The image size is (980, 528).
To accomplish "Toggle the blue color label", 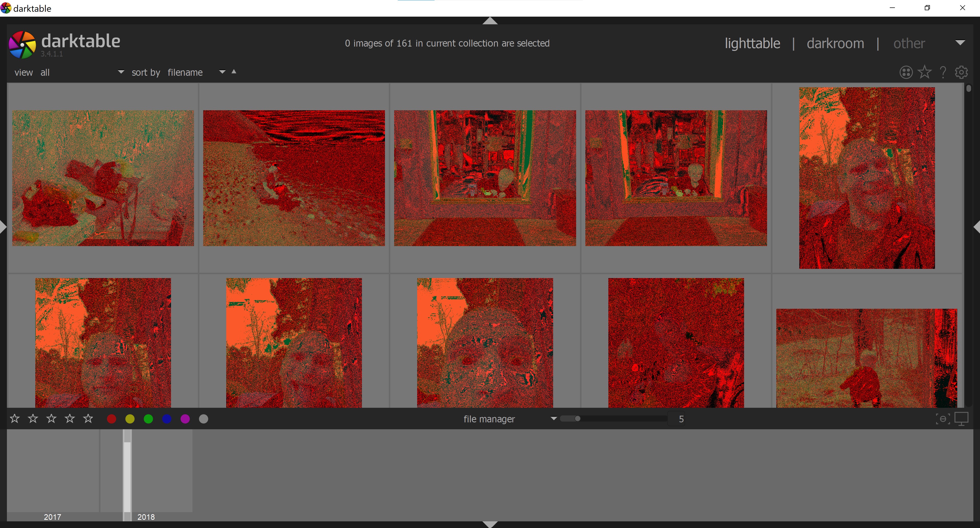I will [x=167, y=419].
